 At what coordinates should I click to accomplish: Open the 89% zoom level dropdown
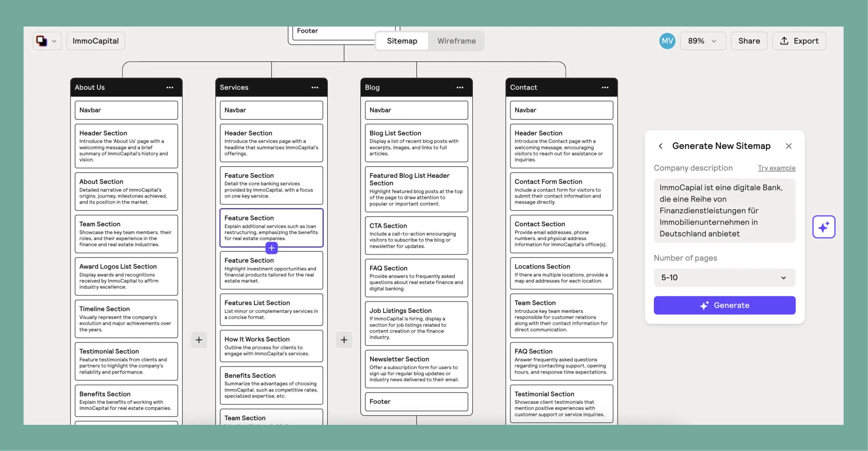coord(703,41)
